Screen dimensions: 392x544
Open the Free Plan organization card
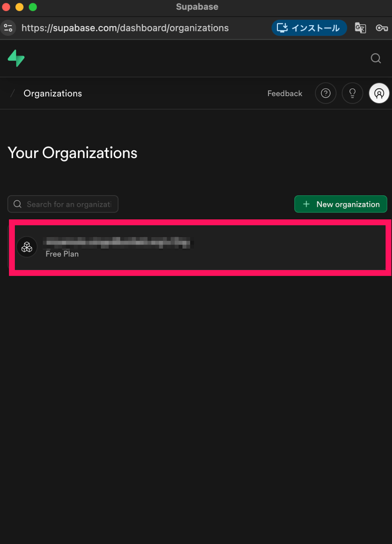pos(200,248)
